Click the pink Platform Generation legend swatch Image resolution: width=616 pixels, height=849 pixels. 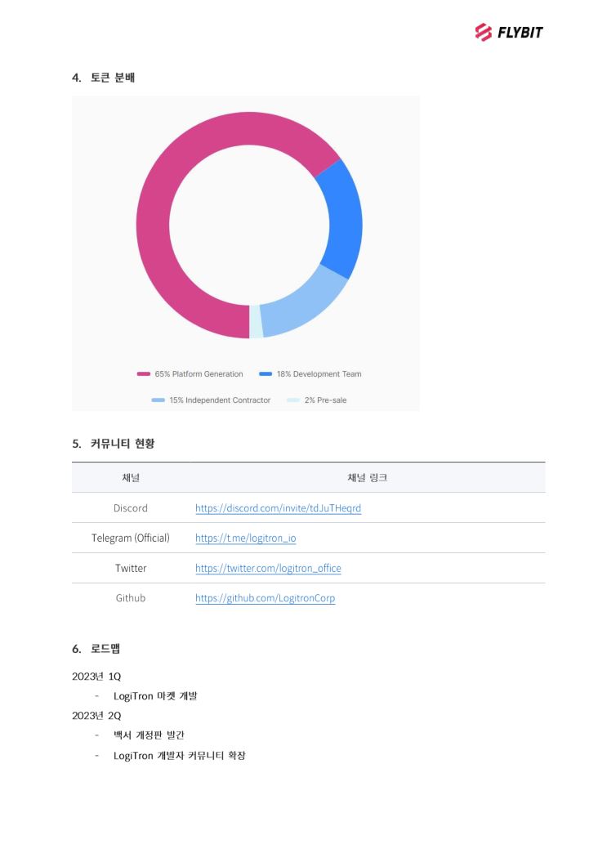(143, 374)
